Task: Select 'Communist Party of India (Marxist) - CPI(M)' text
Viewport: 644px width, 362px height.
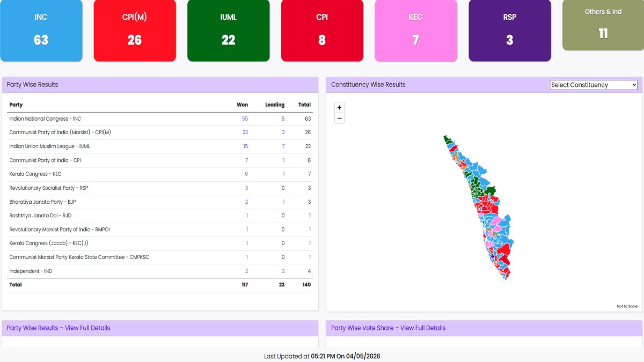Action: [60, 132]
